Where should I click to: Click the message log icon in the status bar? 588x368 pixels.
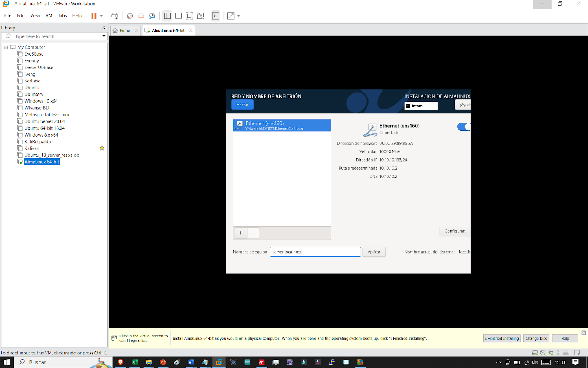point(577,353)
